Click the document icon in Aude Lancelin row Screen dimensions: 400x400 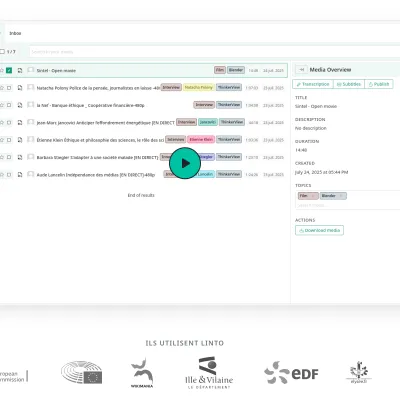point(20,174)
